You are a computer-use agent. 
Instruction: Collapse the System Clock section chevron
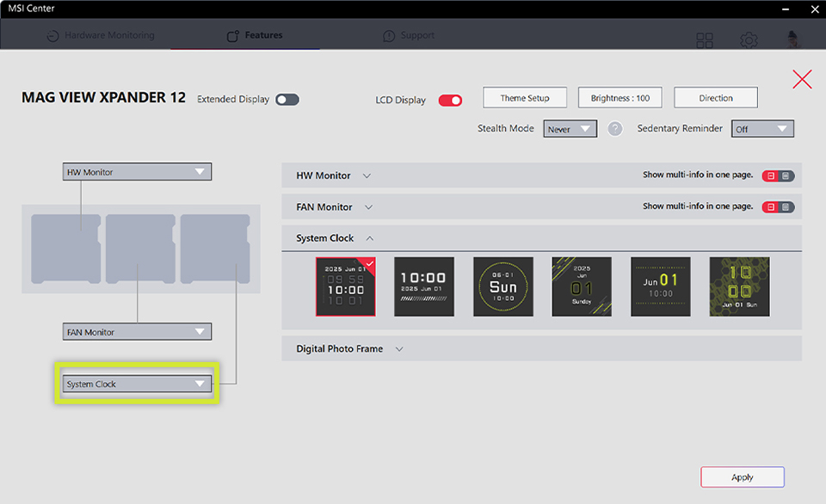coord(370,238)
